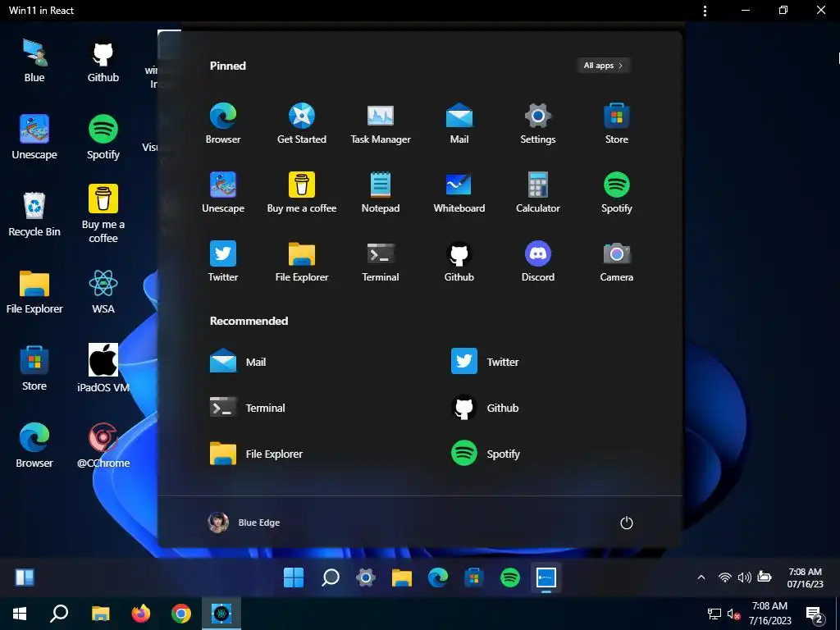Open Buy me a coffee in Pinned
840x630 pixels.
click(x=302, y=192)
